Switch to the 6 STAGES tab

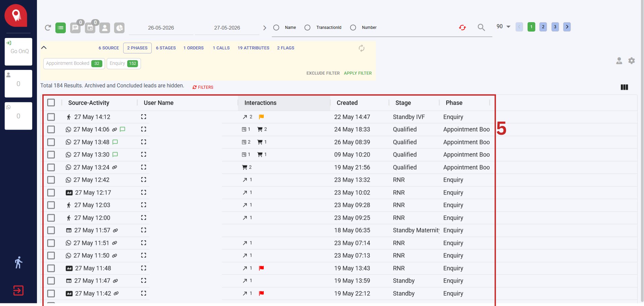(166, 48)
